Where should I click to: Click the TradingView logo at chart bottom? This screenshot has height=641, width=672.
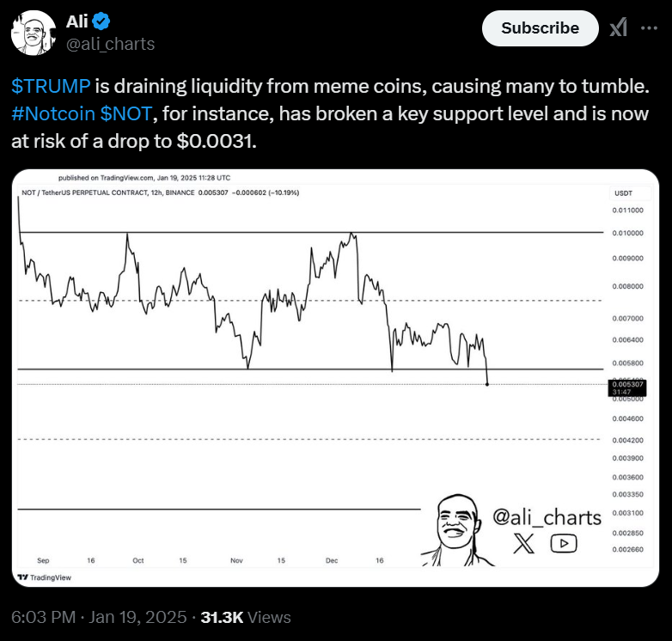pos(45,577)
